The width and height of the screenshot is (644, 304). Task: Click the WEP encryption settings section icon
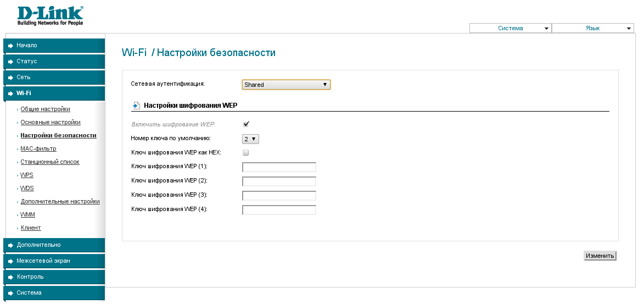pos(136,105)
